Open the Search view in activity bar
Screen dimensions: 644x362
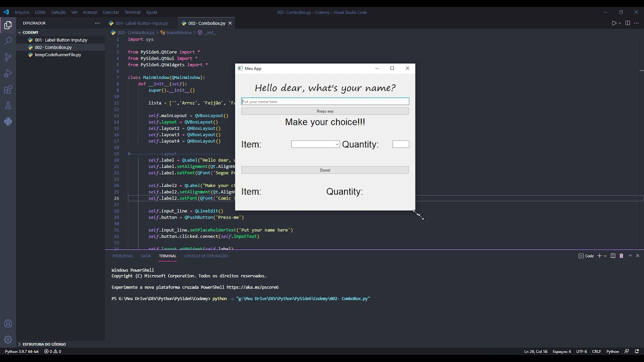[8, 41]
